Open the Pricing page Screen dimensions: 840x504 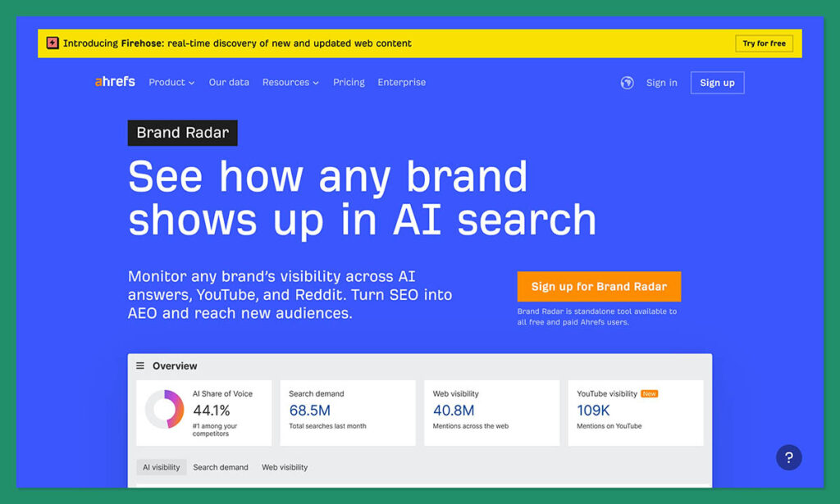(x=349, y=82)
